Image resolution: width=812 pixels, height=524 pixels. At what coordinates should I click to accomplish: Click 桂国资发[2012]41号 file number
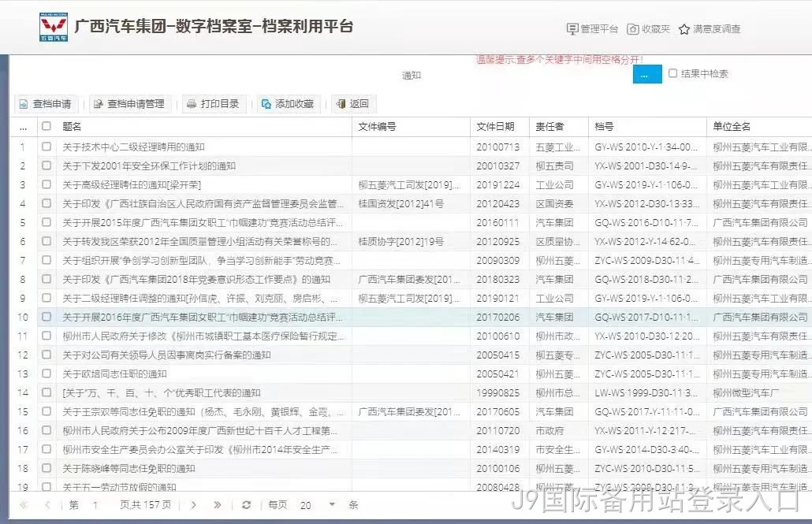pyautogui.click(x=400, y=204)
